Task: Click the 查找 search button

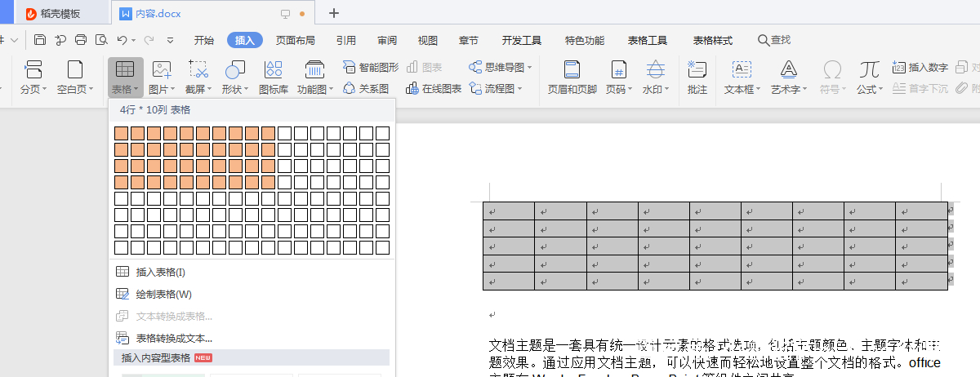Action: [774, 40]
